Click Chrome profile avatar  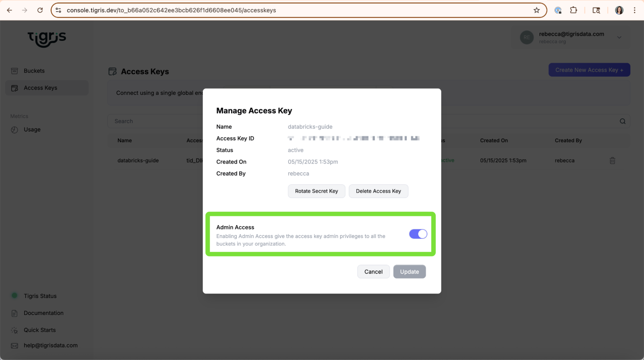point(619,10)
